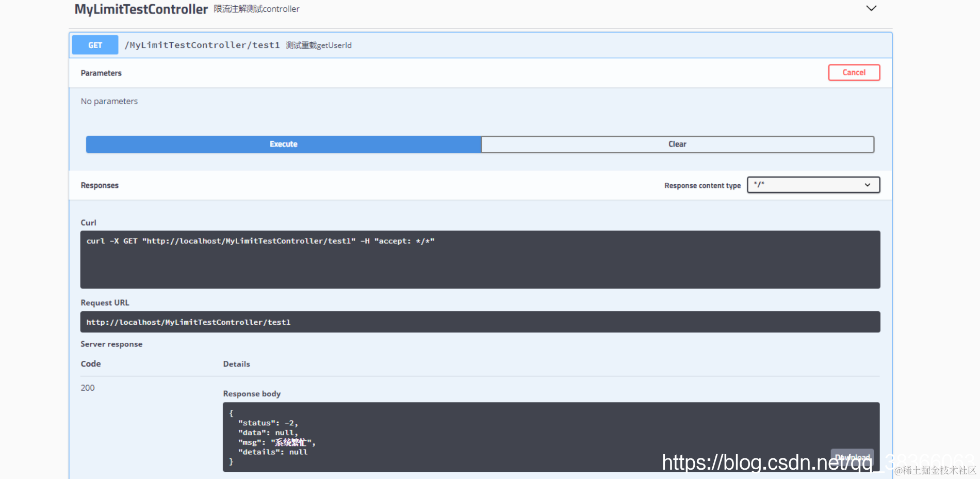Click the curl command text block
This screenshot has height=479, width=980.
tap(480, 259)
